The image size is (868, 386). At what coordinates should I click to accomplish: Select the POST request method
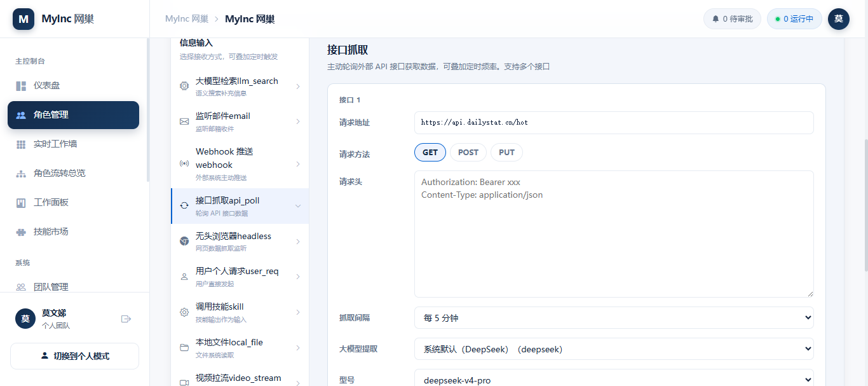coord(468,153)
